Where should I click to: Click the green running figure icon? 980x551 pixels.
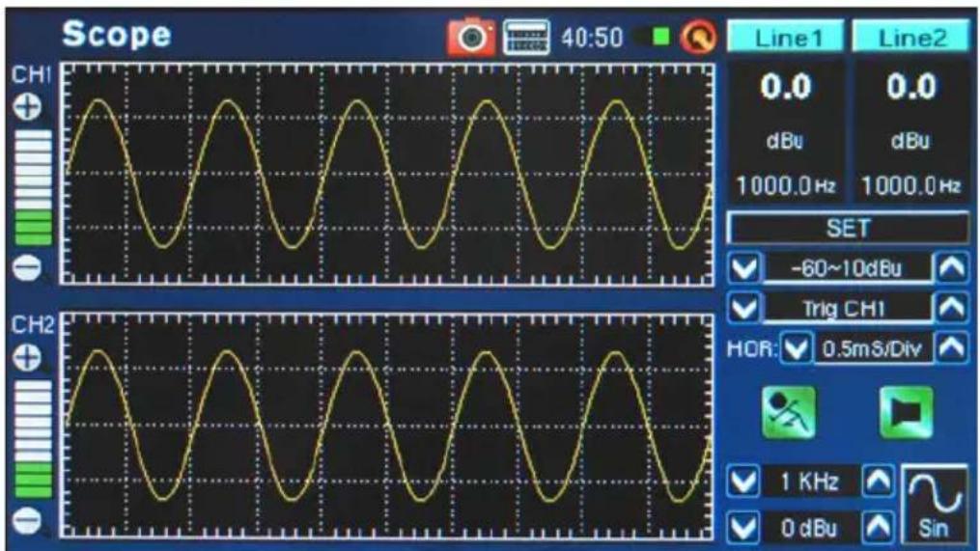tap(789, 412)
